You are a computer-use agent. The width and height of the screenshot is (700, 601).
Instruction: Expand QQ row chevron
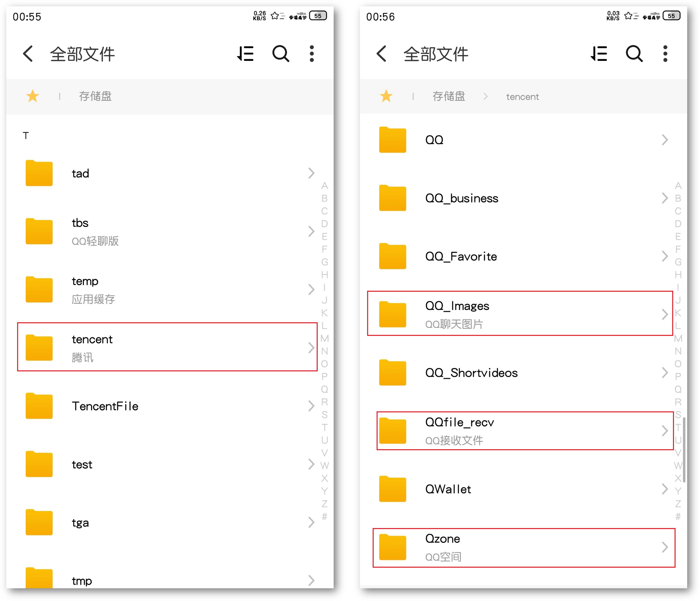665,140
